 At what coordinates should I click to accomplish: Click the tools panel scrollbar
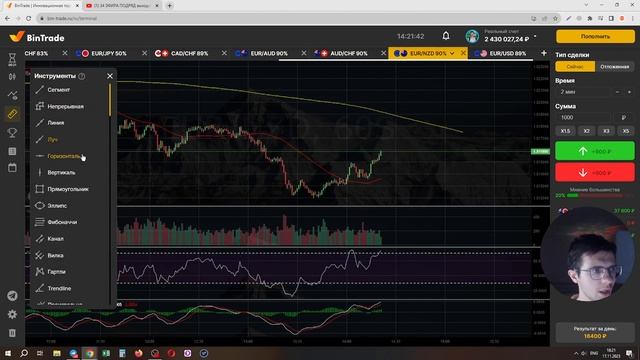coord(109,100)
